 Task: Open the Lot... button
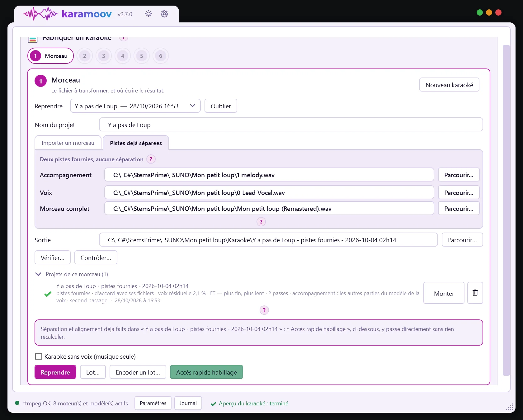coord(93,372)
